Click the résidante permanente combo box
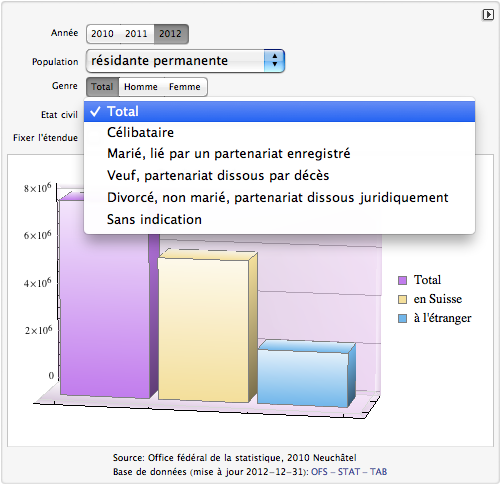This screenshot has width=501, height=484. (x=185, y=61)
